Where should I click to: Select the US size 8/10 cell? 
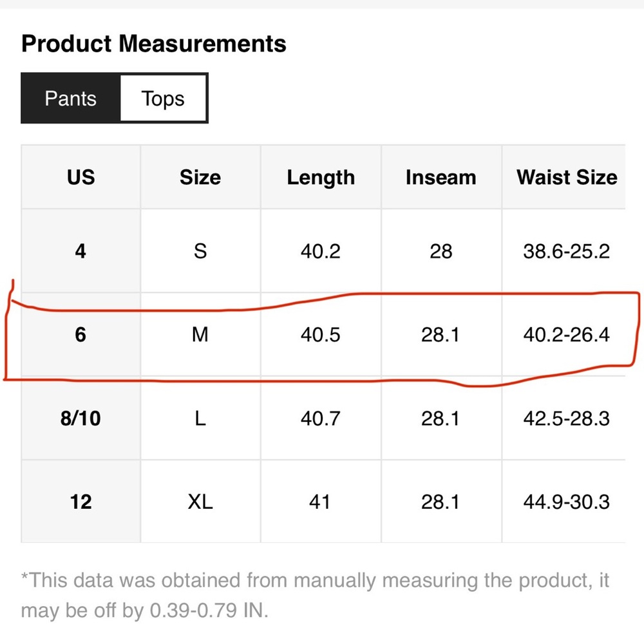[x=81, y=418]
